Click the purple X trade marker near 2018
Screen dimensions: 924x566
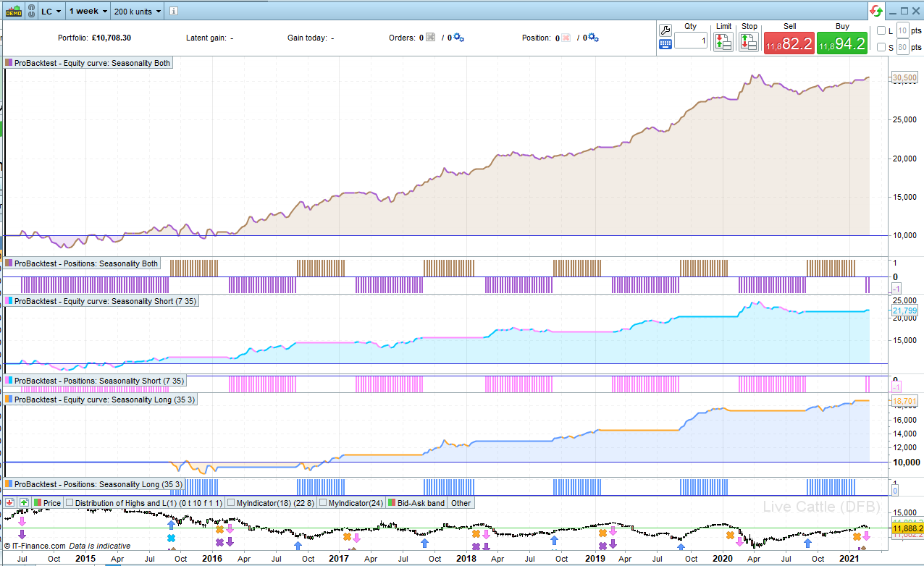click(x=476, y=546)
